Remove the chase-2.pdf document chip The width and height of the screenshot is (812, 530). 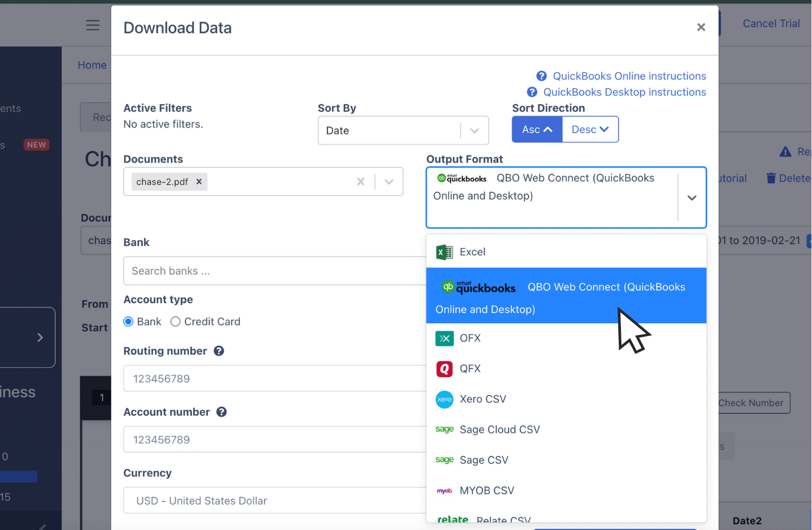coord(198,182)
